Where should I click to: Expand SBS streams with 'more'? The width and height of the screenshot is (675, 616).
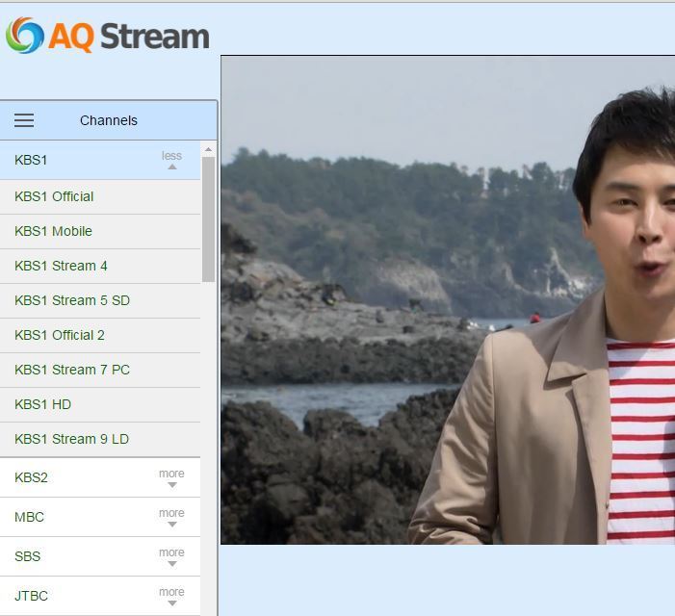pyautogui.click(x=171, y=556)
